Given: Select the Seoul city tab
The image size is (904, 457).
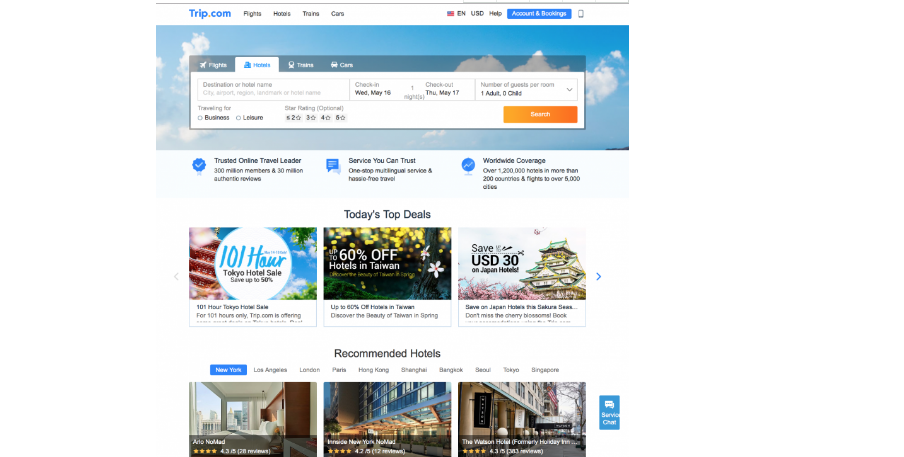Looking at the screenshot, I should click(x=483, y=370).
